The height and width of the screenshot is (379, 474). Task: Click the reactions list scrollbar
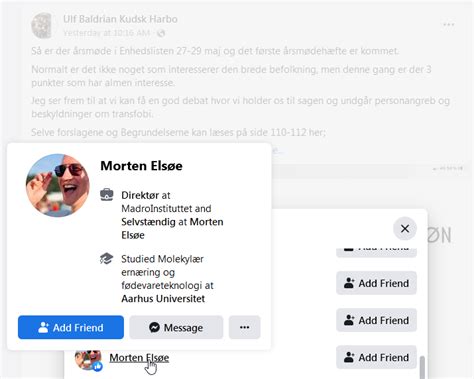[x=422, y=367]
